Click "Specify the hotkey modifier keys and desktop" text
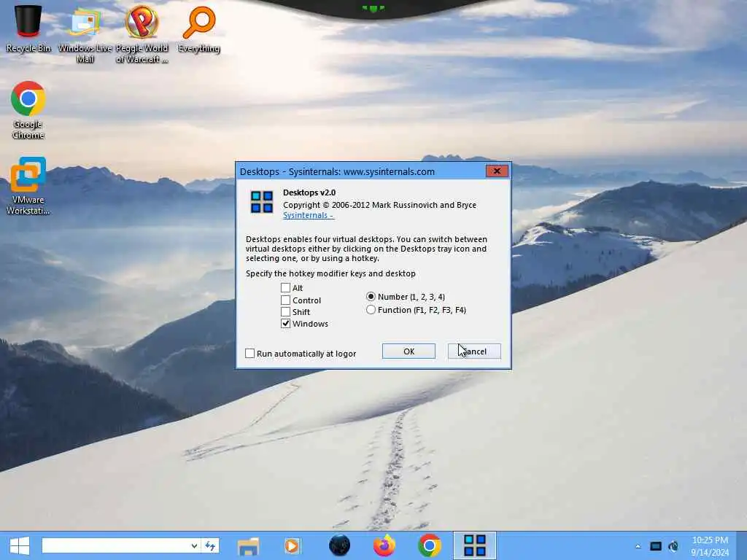The width and height of the screenshot is (747, 560). coord(330,273)
